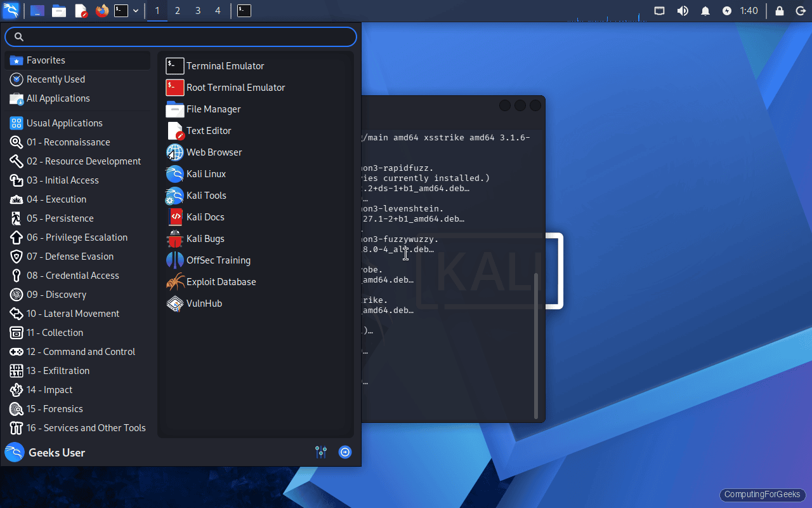Click inside the menu search field
812x508 pixels.
(180, 36)
